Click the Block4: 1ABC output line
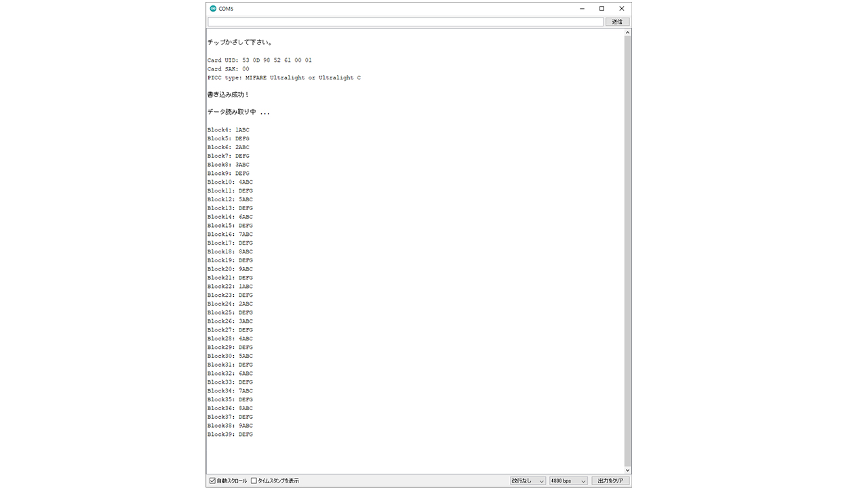 coord(229,129)
